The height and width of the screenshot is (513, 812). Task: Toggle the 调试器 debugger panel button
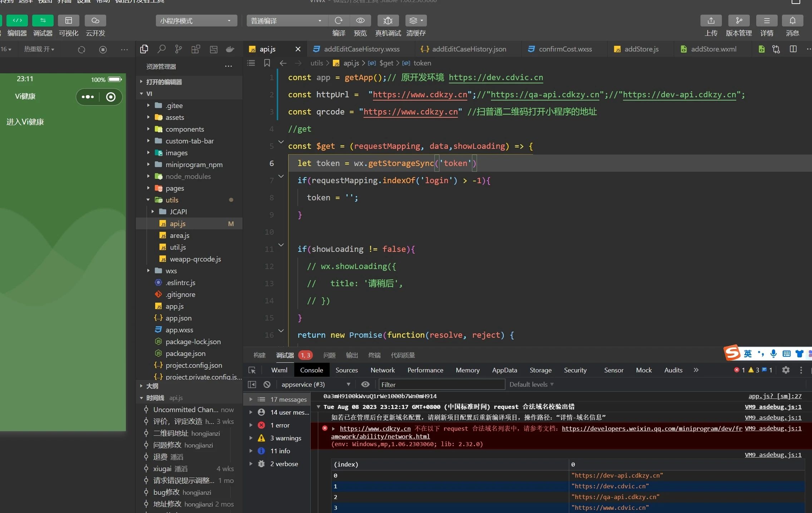43,21
